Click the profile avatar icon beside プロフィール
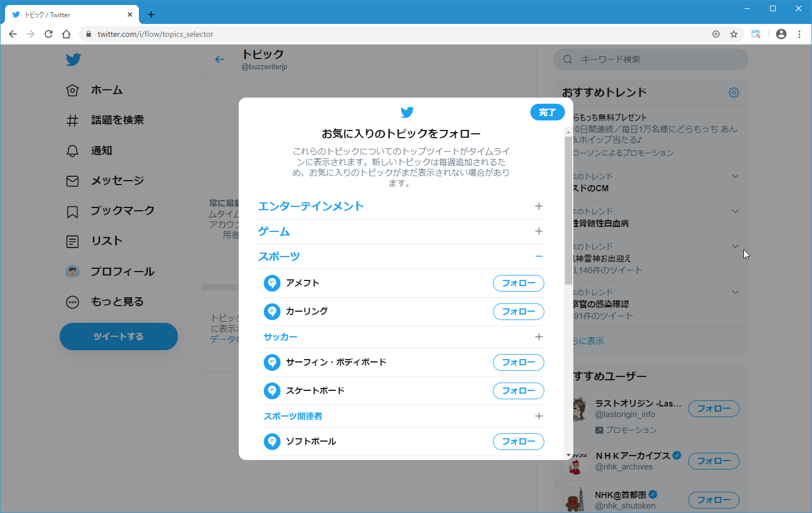The height and width of the screenshot is (513, 812). (72, 272)
